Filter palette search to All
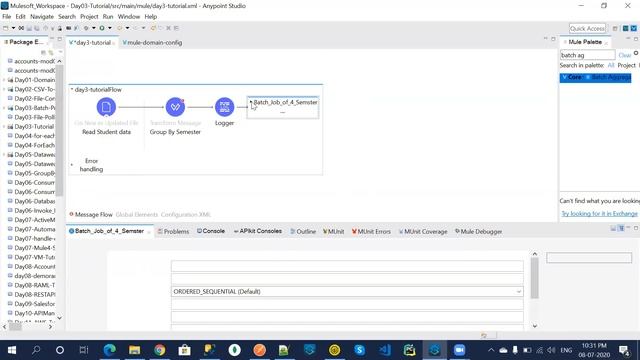Screen dimensions: 640x360 click(611, 65)
